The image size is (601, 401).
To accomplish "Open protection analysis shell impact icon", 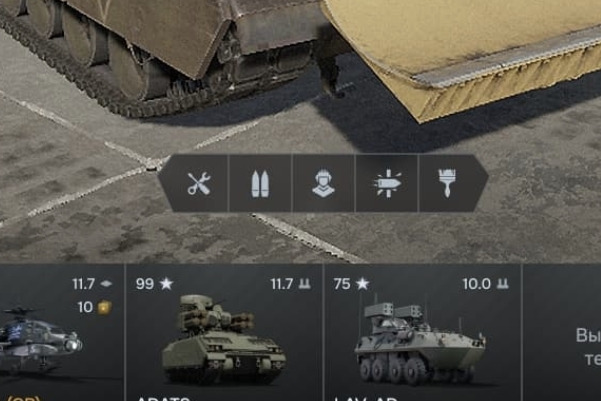I will [x=387, y=183].
